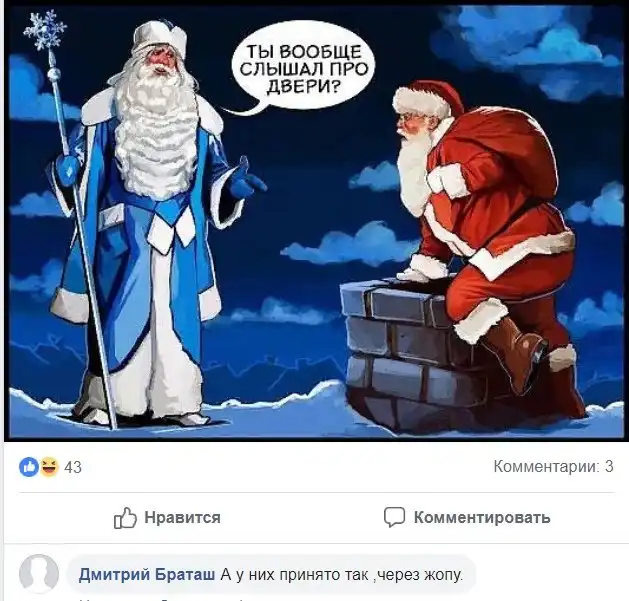Click the cloud in the upper right sky
Viewport: 629px width, 601px height.
pyautogui.click(x=526, y=46)
